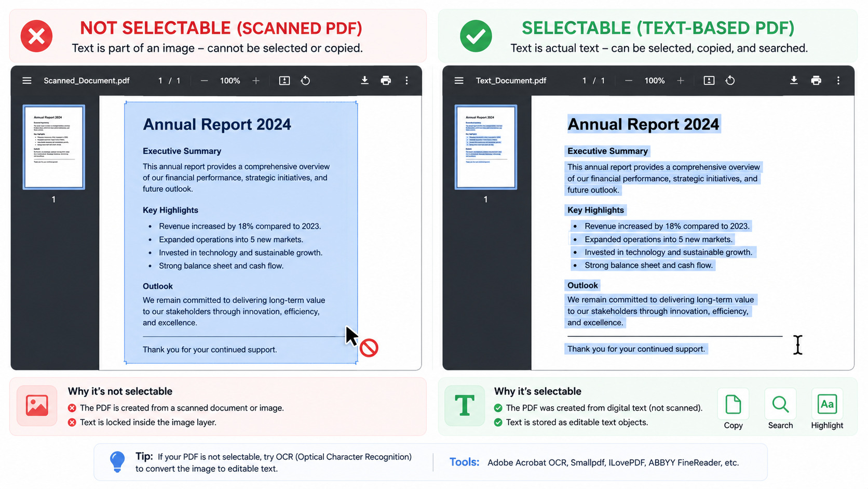868x489 pixels.
Task: Zoom out in Scanned_Document.pdf viewer
Action: (204, 81)
